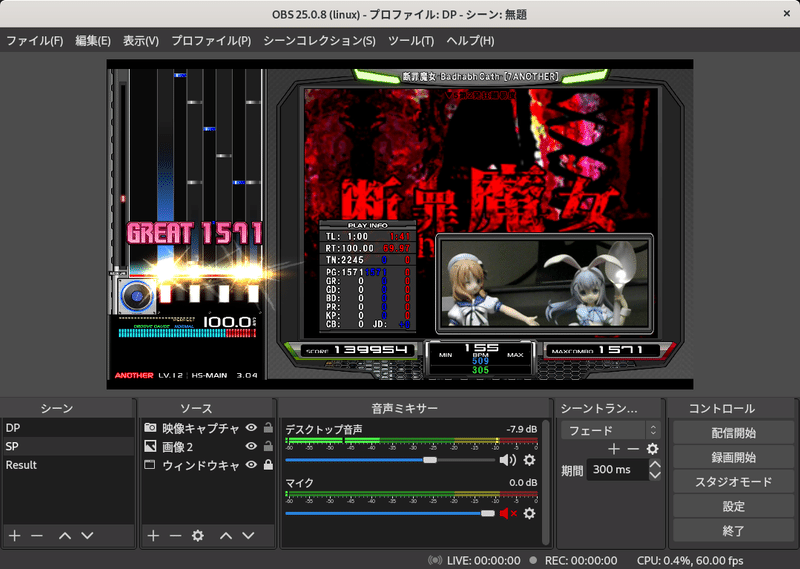800x569 pixels.
Task: Move source up with arrow icon
Action: point(226,535)
